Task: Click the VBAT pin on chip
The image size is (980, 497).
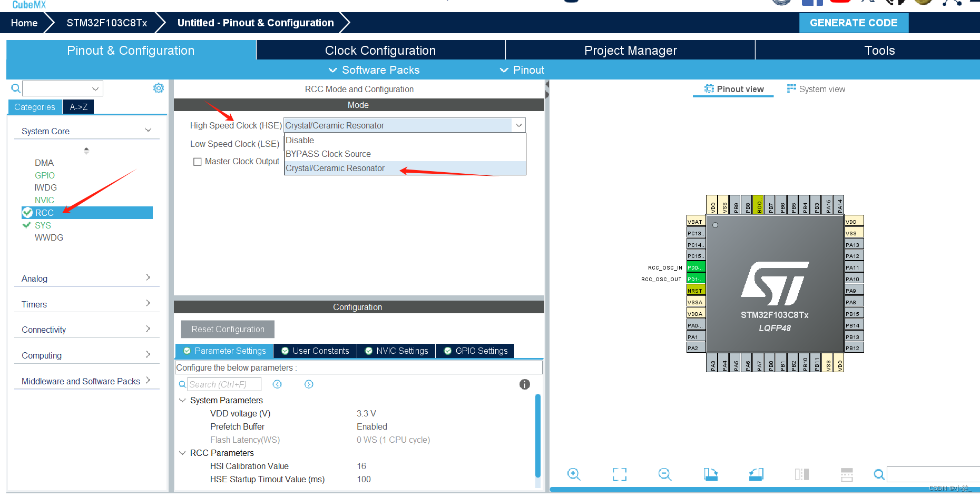Action: 695,222
